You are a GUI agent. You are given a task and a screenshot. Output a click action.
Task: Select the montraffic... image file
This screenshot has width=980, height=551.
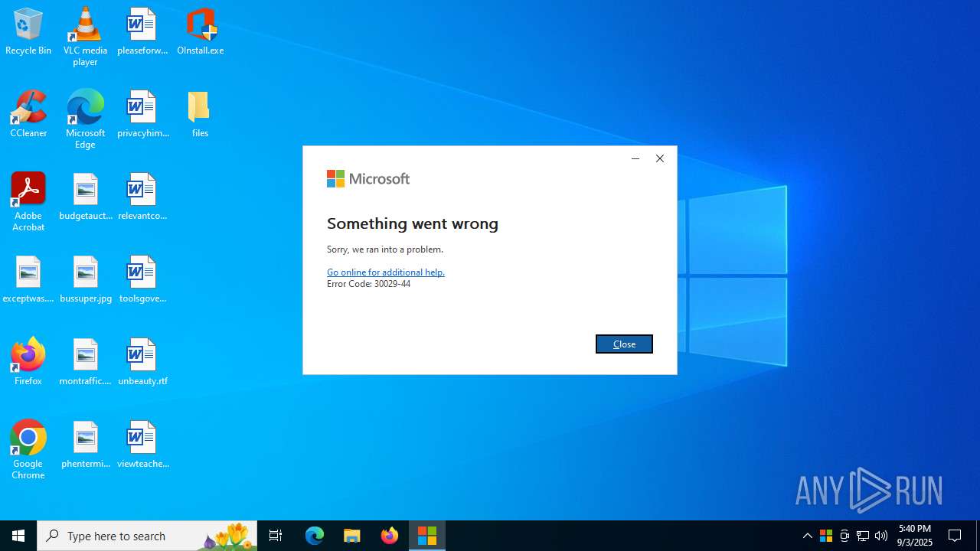tap(85, 362)
